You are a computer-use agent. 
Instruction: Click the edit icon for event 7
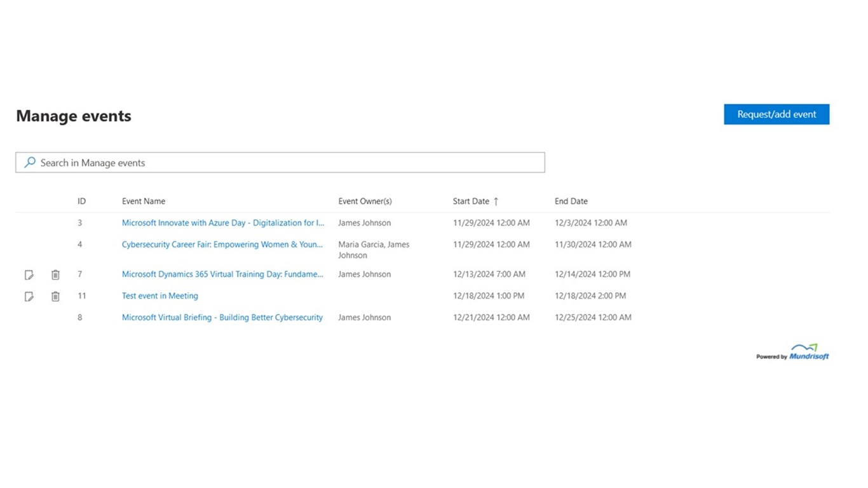(x=29, y=274)
